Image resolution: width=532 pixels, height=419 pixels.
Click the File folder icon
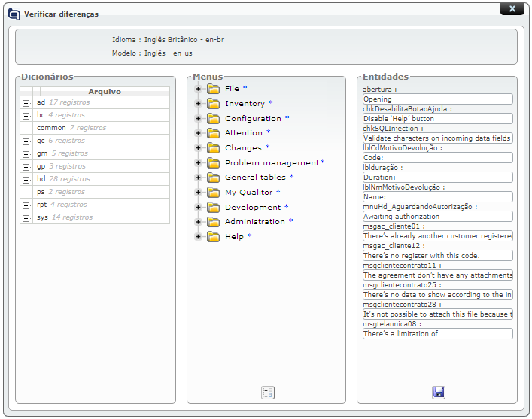click(x=214, y=89)
